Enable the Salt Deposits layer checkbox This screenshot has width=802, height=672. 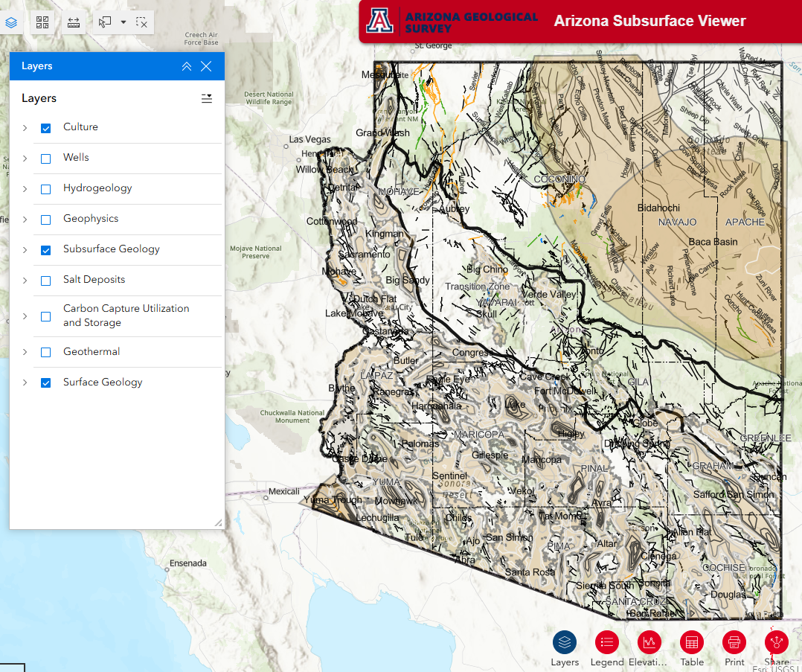coord(45,281)
